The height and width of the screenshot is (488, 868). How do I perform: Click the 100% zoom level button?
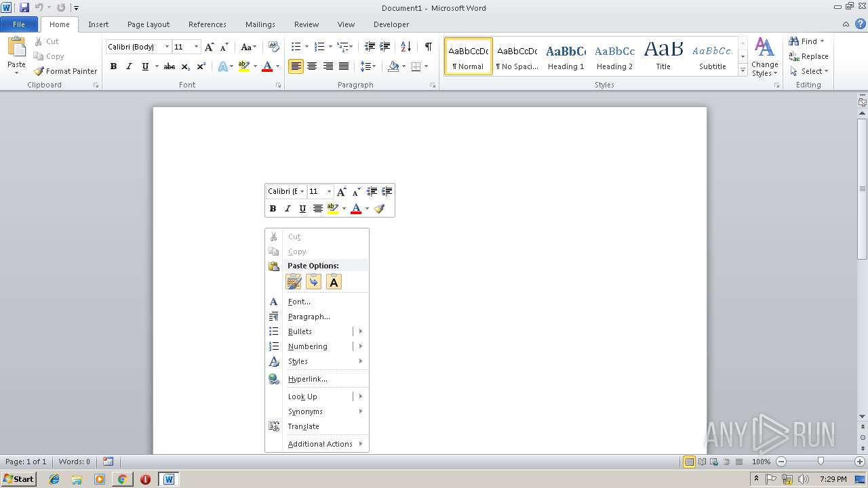coord(761,462)
